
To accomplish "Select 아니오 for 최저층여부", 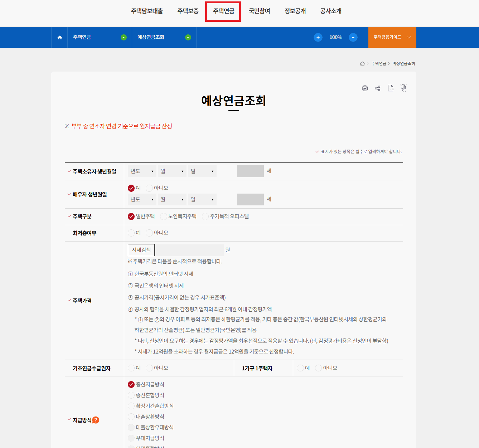I will (x=149, y=233).
